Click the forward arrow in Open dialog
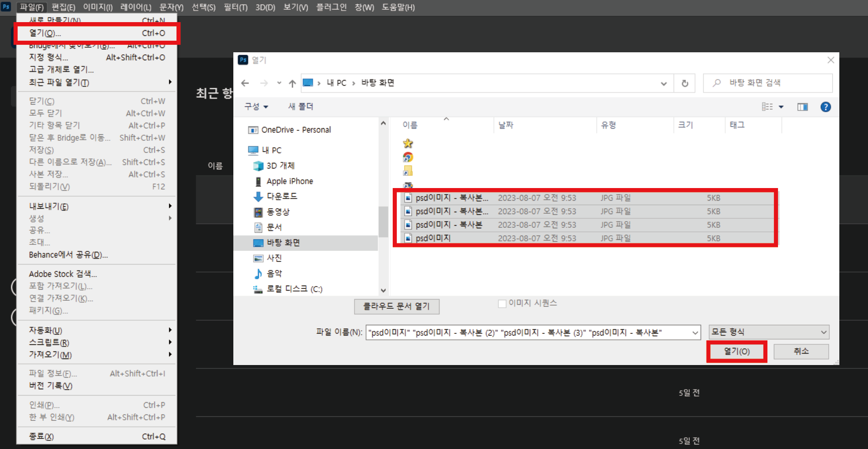The height and width of the screenshot is (449, 868). [x=264, y=83]
